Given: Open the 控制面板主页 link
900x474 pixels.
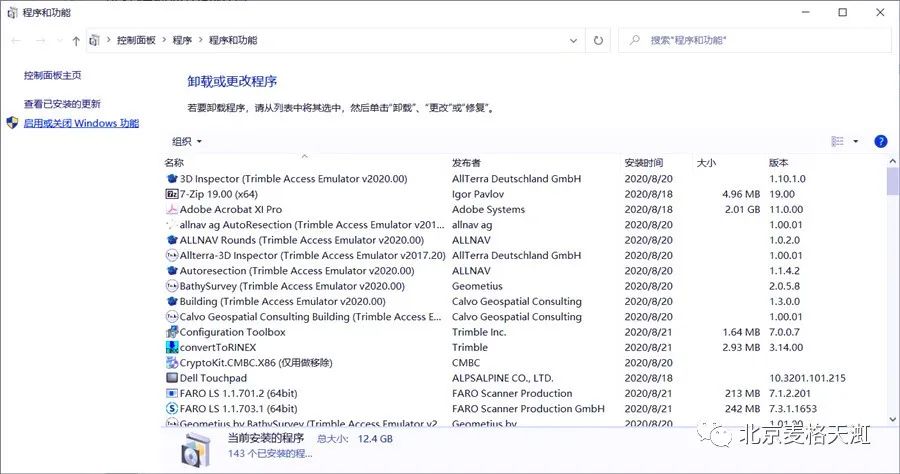Looking at the screenshot, I should coord(52,75).
